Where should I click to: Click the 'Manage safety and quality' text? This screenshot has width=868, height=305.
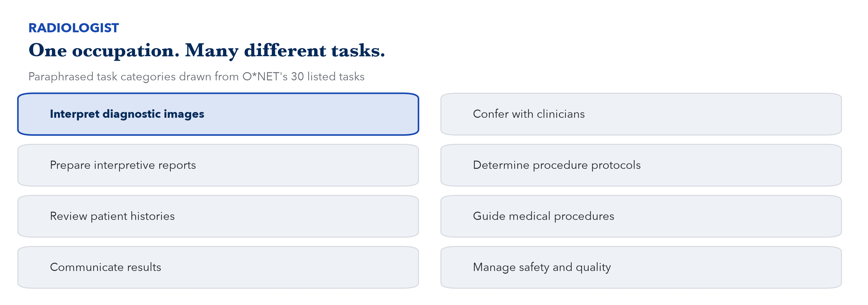(x=542, y=267)
